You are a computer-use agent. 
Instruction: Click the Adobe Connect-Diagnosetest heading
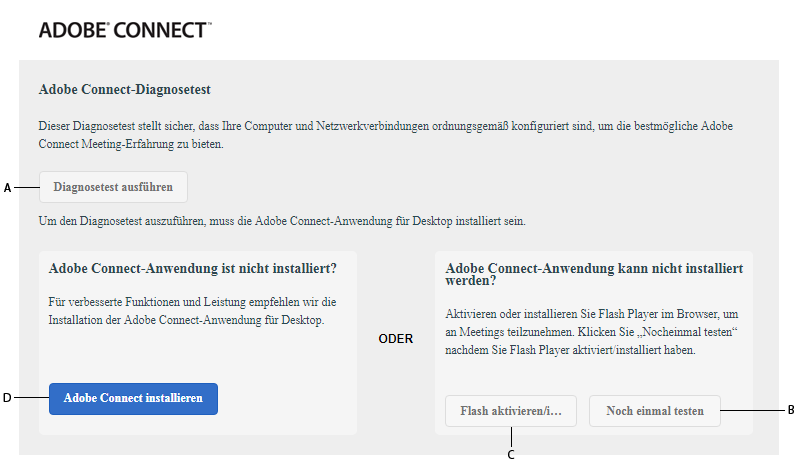[x=124, y=90]
